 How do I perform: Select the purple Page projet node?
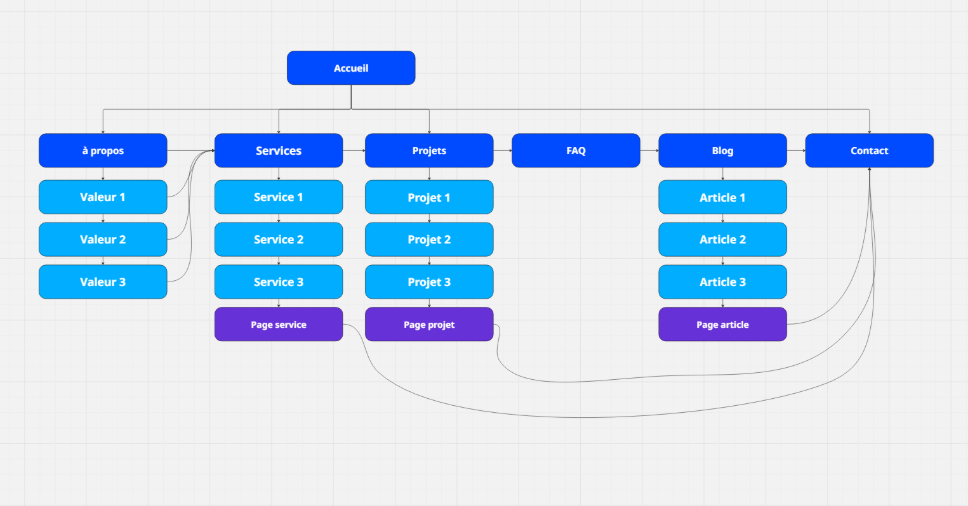(429, 325)
